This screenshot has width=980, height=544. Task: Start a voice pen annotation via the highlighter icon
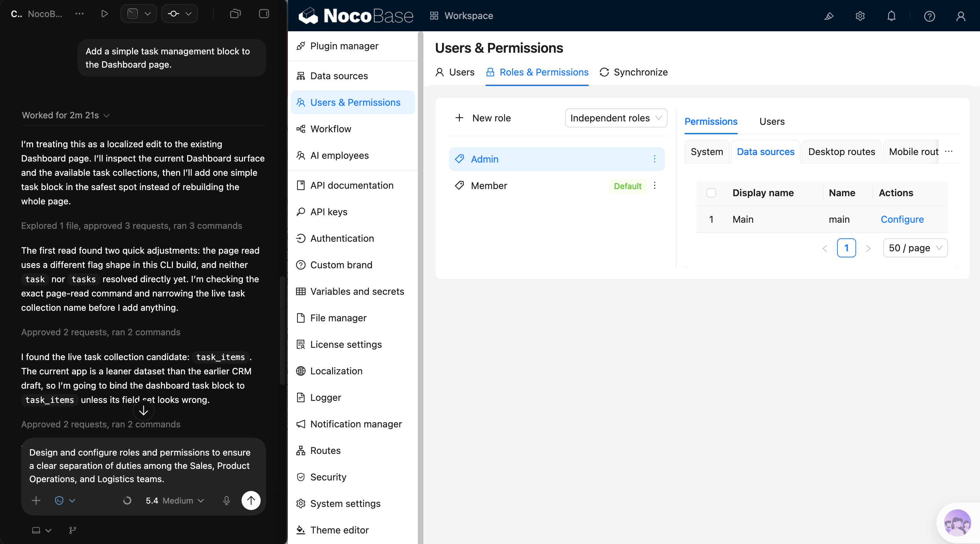coord(829,16)
